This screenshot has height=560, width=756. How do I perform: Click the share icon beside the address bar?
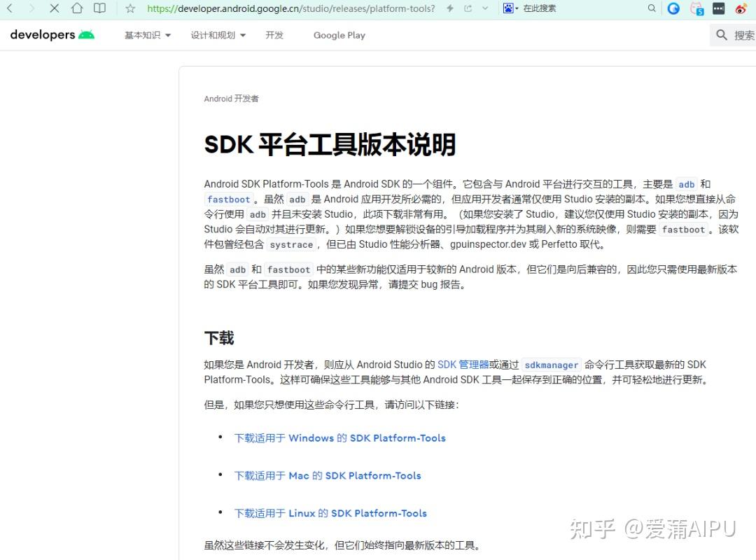coord(468,8)
